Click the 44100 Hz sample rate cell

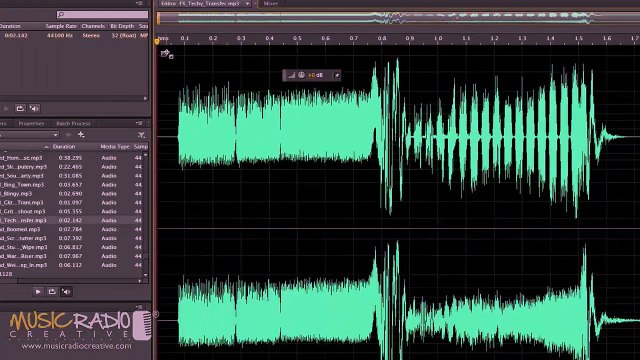tap(60, 36)
